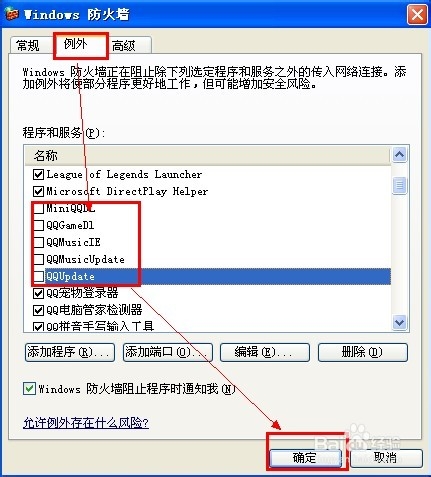
Task: Click the list scroll up arrow
Action: (399, 154)
